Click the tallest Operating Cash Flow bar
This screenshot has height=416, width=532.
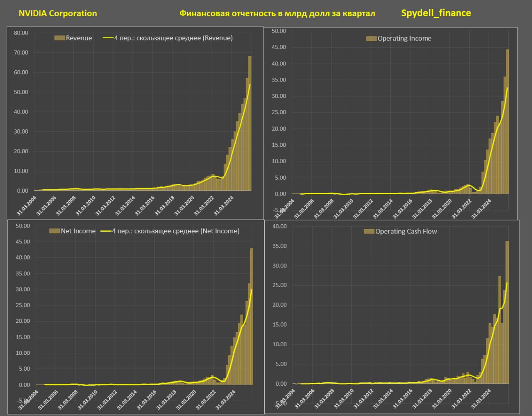pos(507,312)
